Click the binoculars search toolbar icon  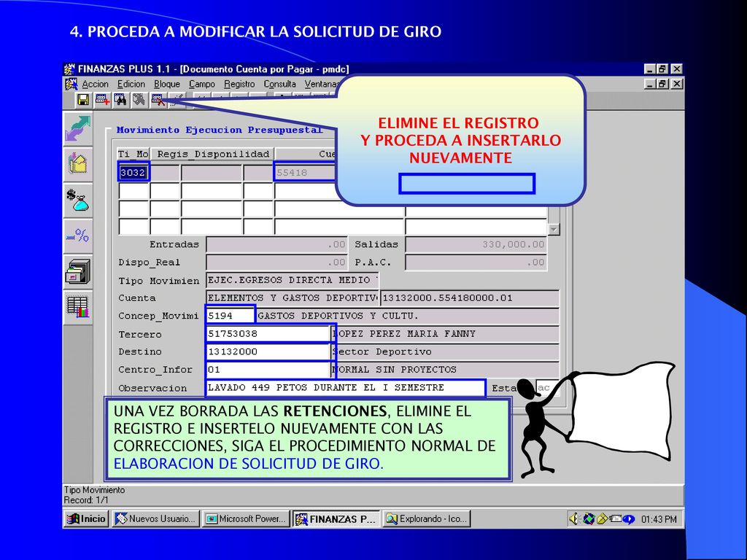(x=120, y=99)
